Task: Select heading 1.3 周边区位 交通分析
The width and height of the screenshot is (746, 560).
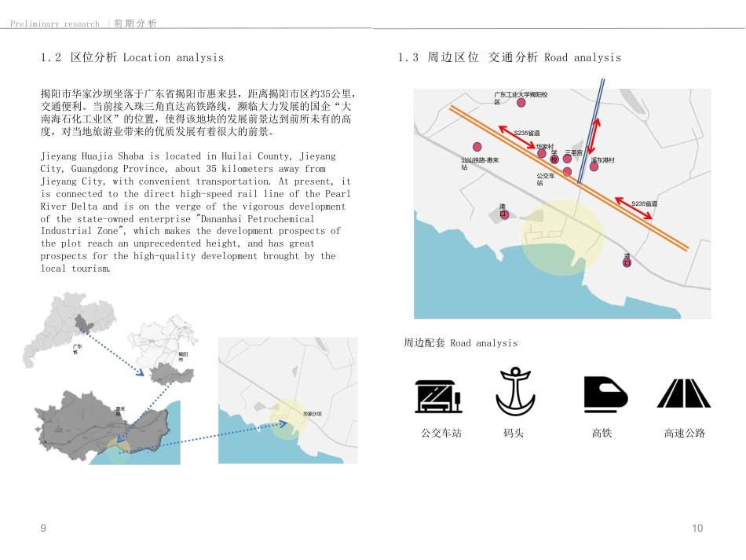Action: tap(510, 57)
